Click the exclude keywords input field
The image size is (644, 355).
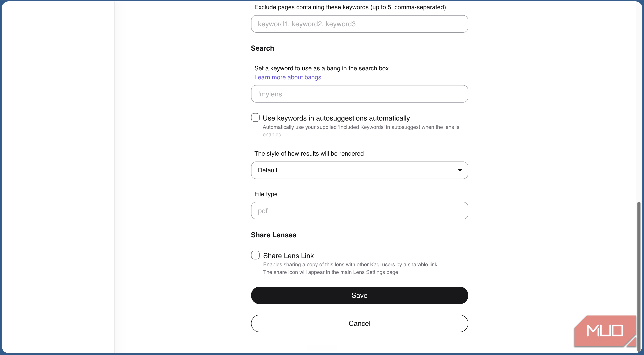[x=359, y=24]
